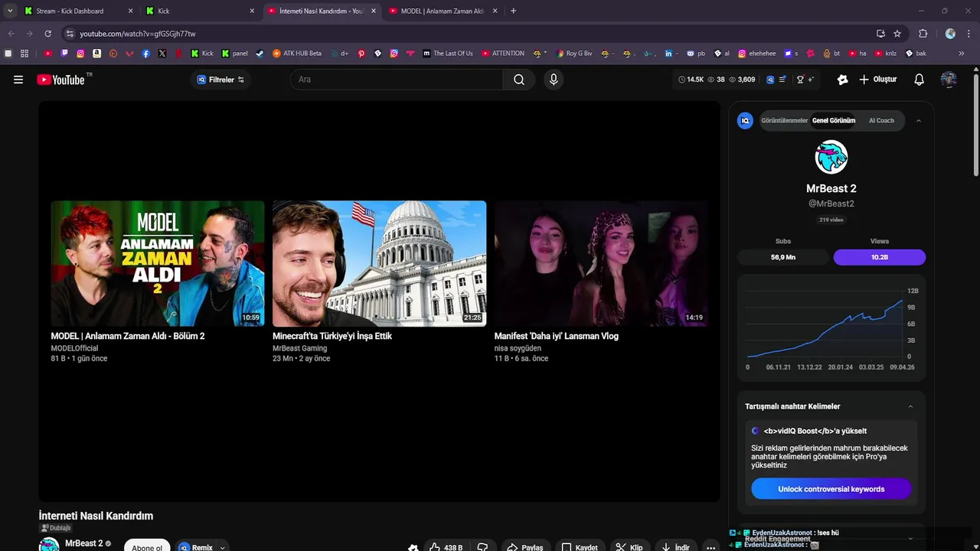Open the Pinterest bookmark icon
The width and height of the screenshot is (980, 551).
361,54
